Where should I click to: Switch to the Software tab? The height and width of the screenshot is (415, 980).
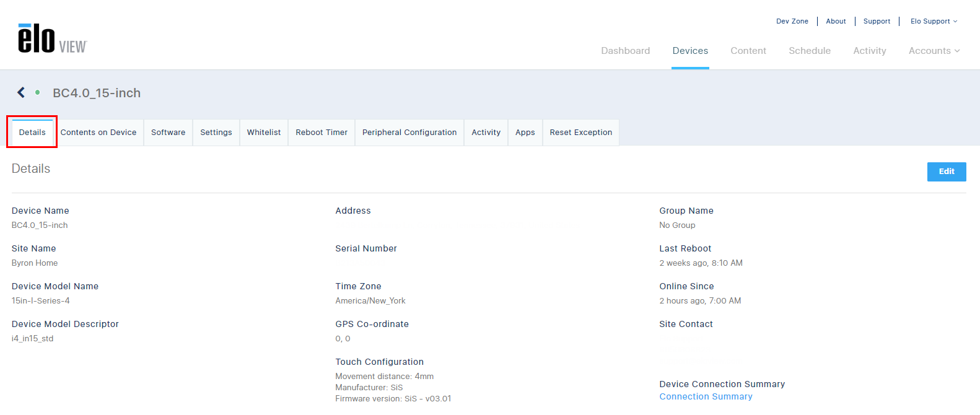(x=168, y=133)
